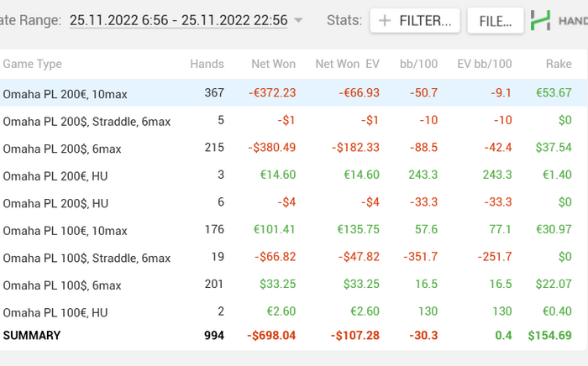Click the SUMMARY row label

click(x=32, y=335)
